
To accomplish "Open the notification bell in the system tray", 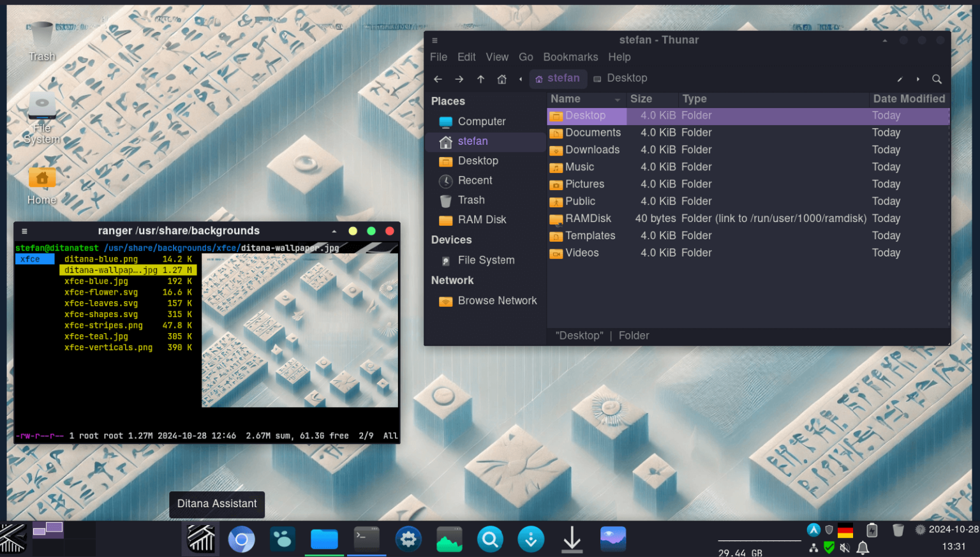I will coord(863,547).
